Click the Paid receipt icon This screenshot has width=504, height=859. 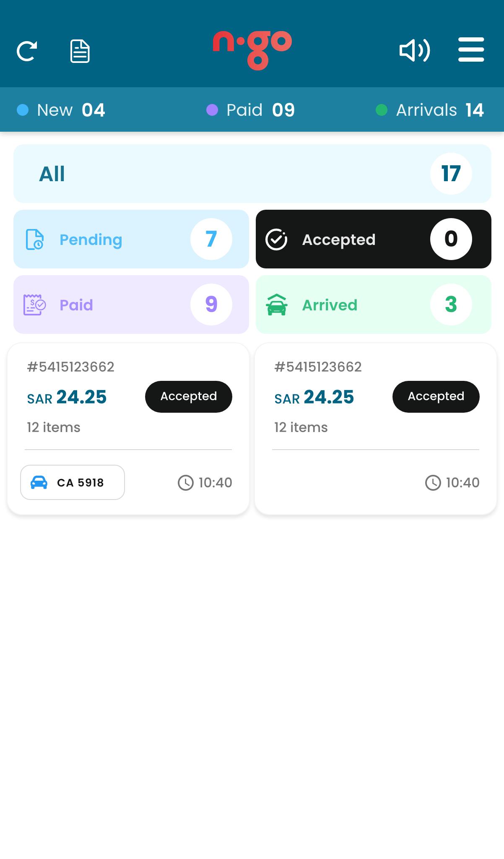[x=34, y=305]
